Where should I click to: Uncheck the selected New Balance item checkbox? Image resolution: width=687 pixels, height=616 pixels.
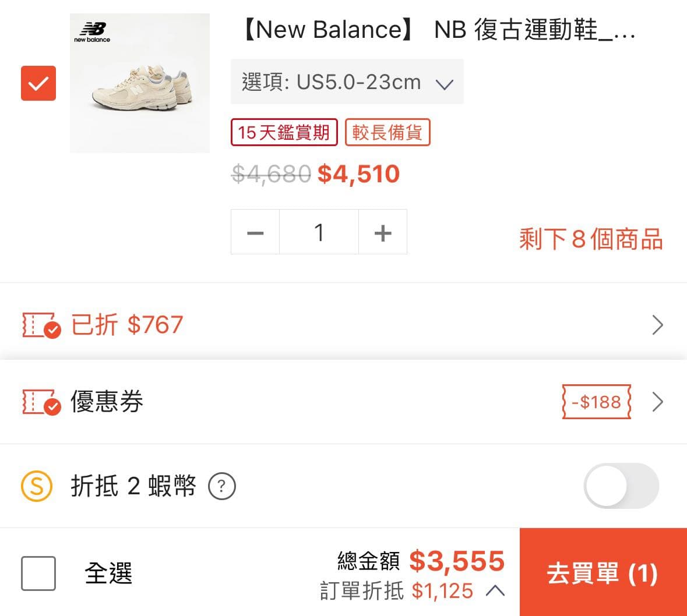point(38,84)
